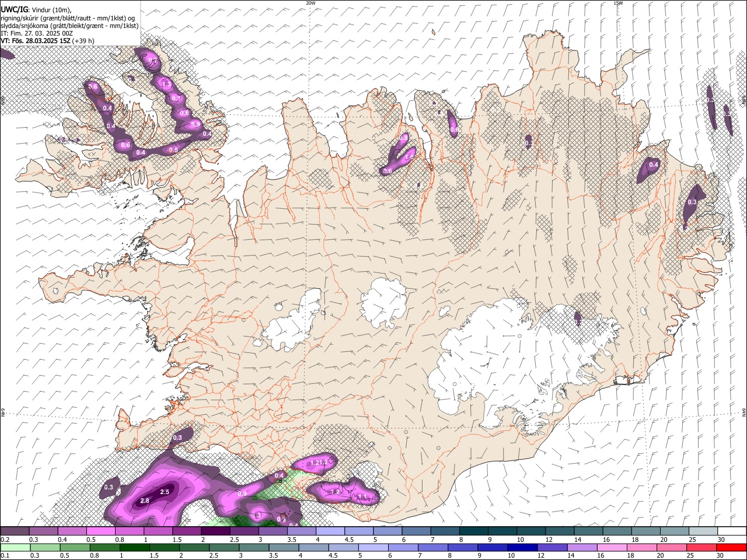Click the 'slydda/snjókoma' legend description line
The image size is (747, 560).
point(69,26)
